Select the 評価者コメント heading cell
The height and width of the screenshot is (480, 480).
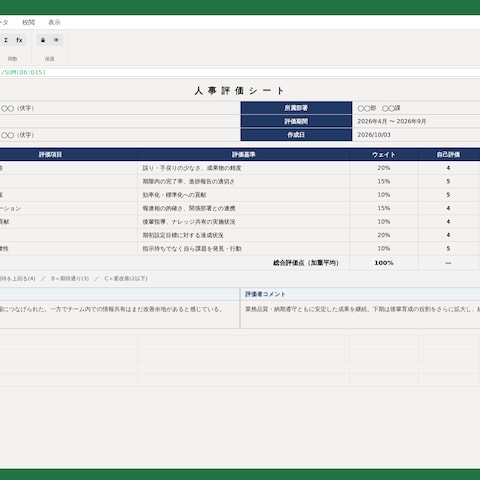[360, 294]
